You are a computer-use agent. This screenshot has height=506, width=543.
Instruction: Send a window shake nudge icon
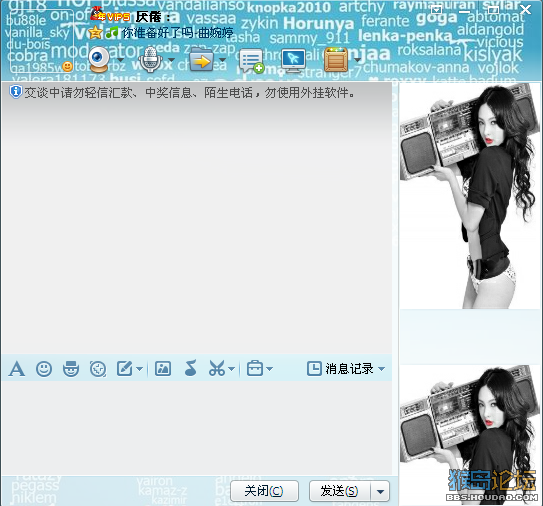(98, 369)
